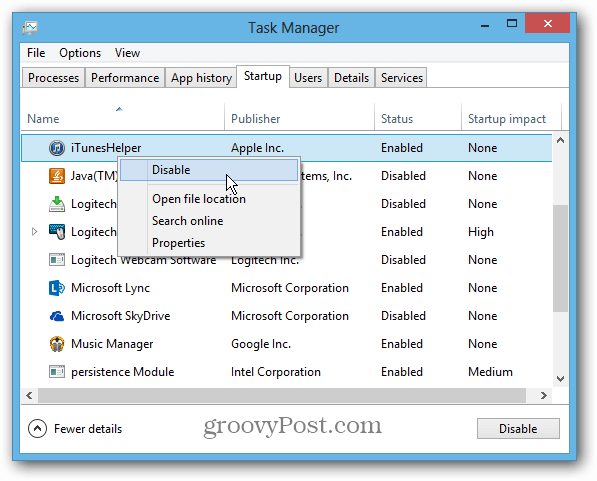597x481 pixels.
Task: Click the Microsoft Lync icon
Action: (x=57, y=288)
